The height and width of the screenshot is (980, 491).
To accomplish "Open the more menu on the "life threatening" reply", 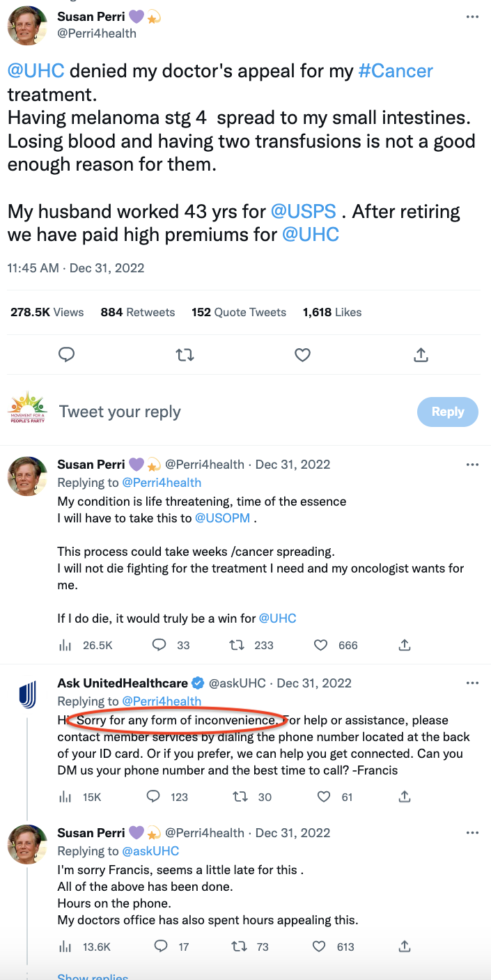I will [x=472, y=465].
